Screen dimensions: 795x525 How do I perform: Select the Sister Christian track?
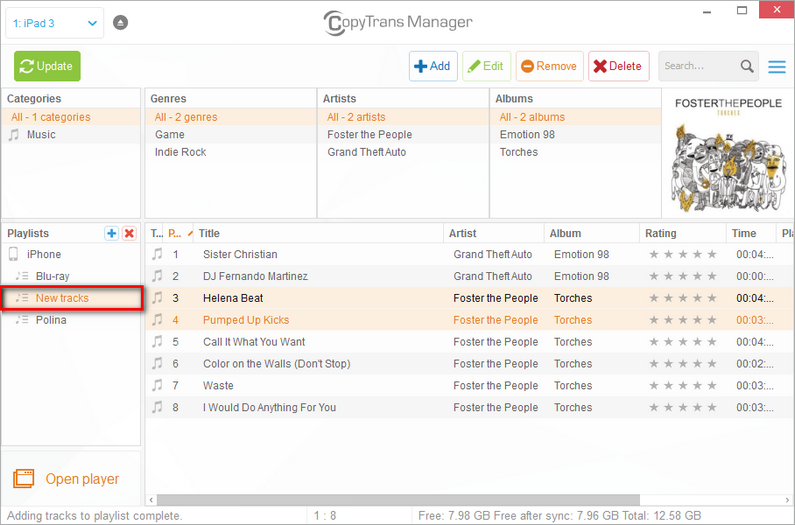coord(469,254)
